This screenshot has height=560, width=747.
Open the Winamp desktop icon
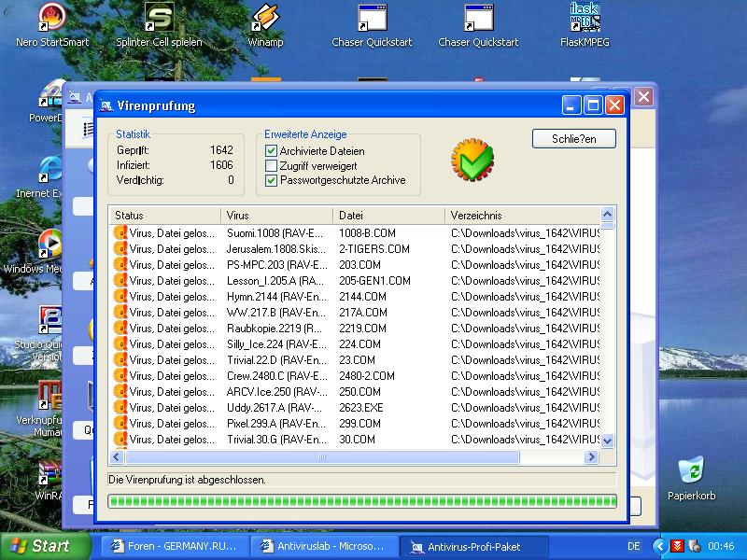(265, 19)
